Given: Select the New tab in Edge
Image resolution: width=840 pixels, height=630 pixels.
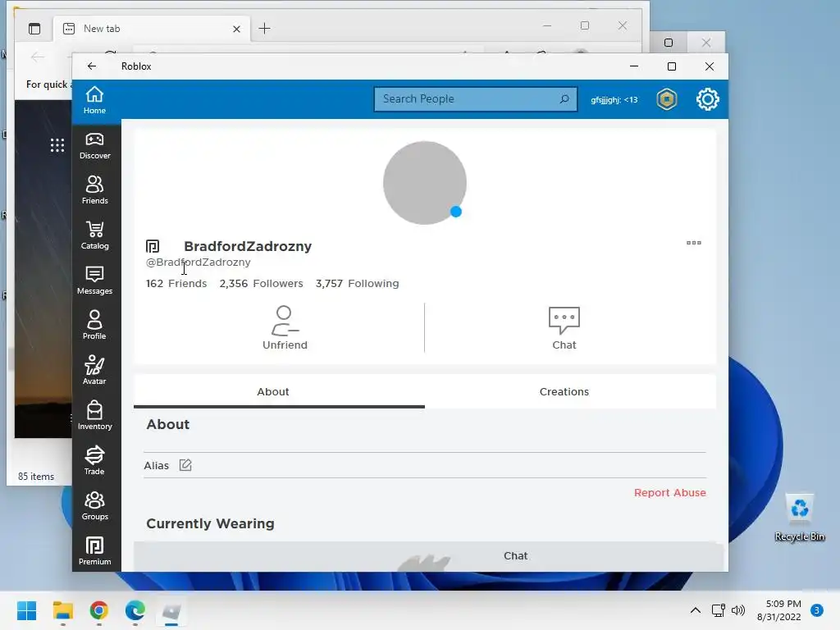Looking at the screenshot, I should click(x=150, y=29).
